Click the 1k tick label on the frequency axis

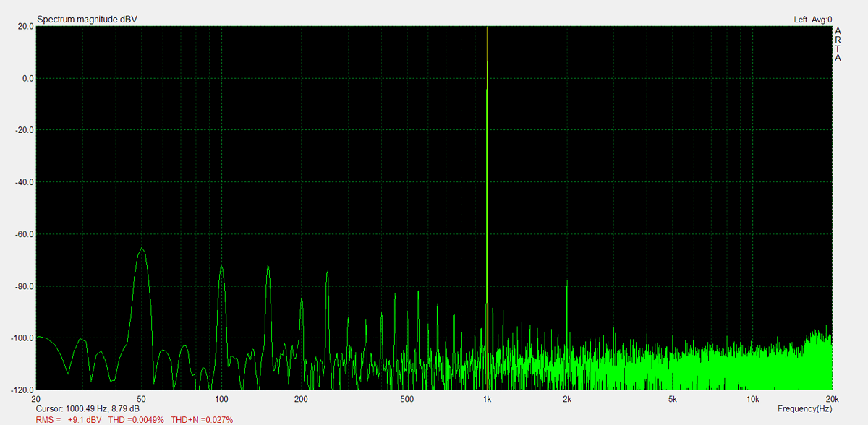(x=487, y=399)
